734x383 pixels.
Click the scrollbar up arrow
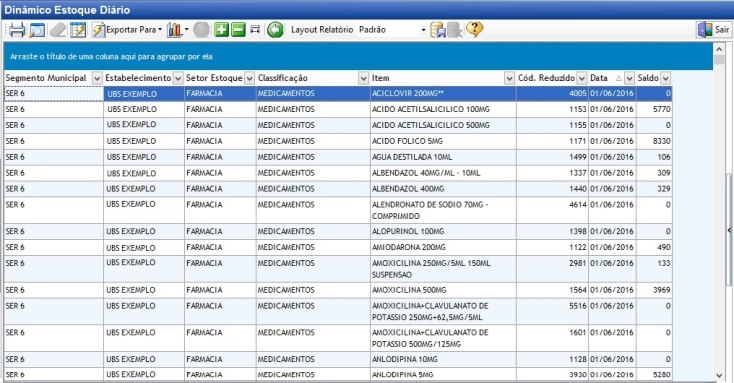coord(719,49)
